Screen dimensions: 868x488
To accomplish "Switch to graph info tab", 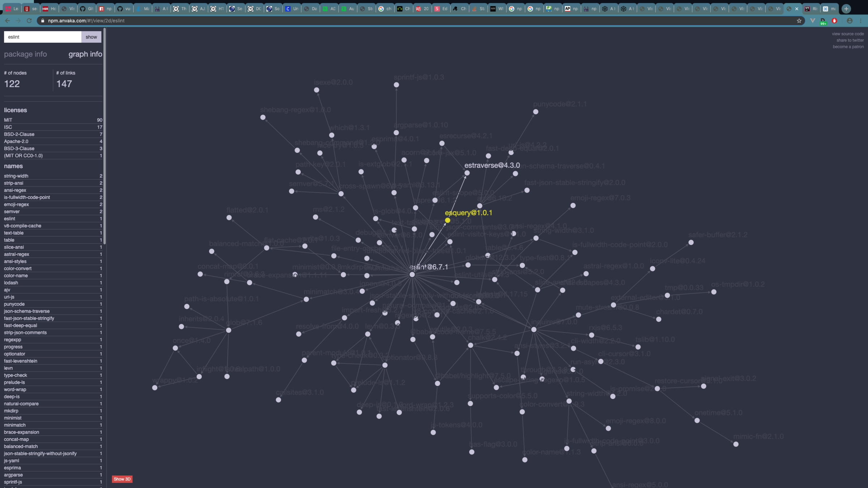I will click(x=85, y=54).
